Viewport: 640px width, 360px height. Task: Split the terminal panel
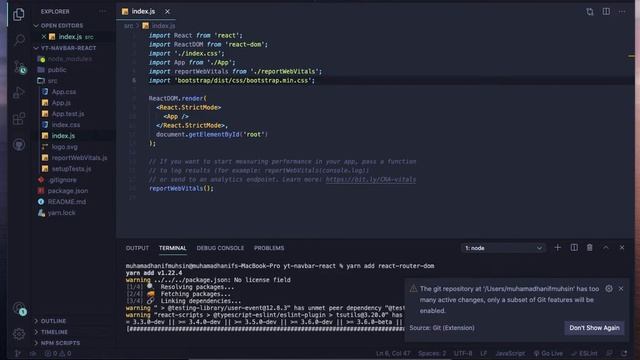(x=574, y=248)
